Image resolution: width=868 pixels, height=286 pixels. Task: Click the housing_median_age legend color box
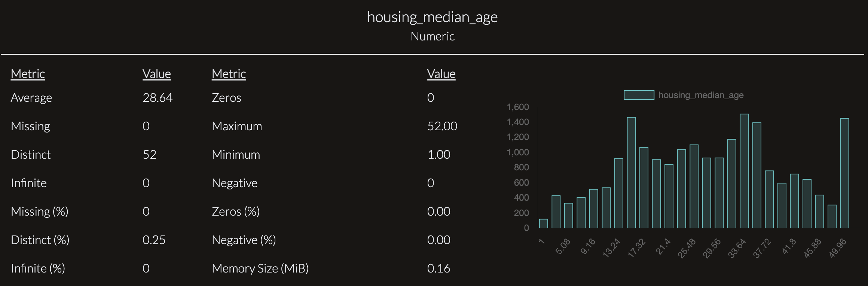coord(639,95)
